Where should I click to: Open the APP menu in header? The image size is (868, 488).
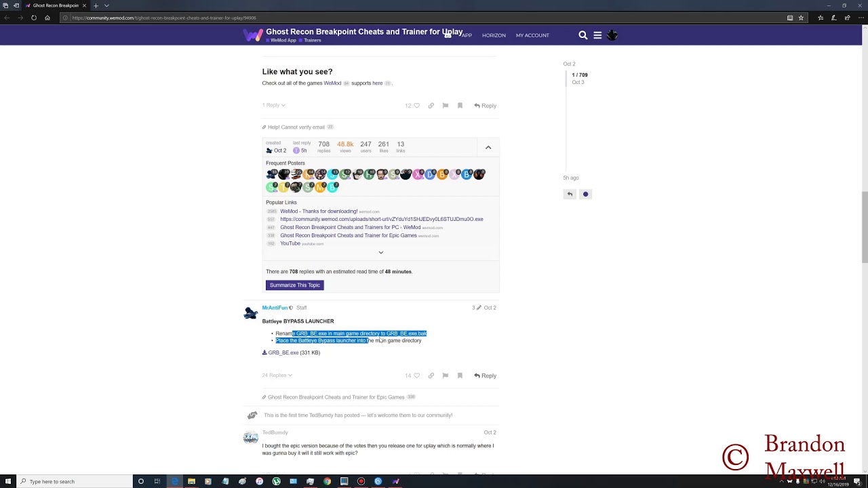(466, 35)
